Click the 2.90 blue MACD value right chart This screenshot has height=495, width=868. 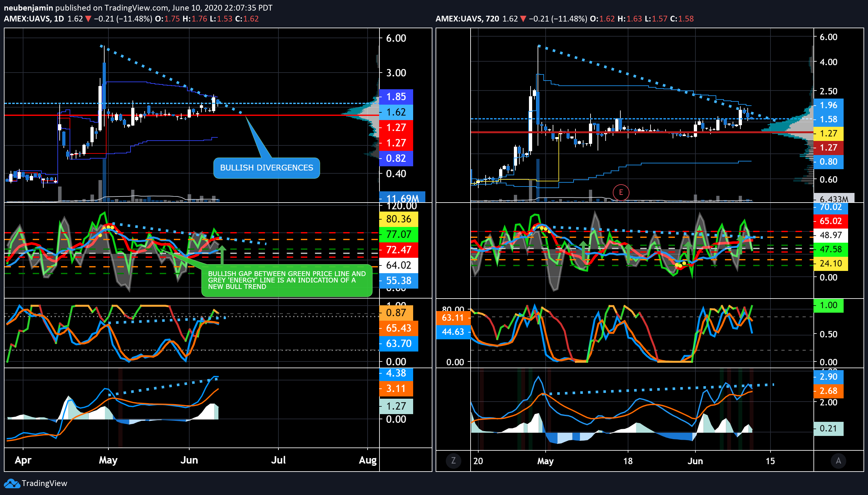828,377
